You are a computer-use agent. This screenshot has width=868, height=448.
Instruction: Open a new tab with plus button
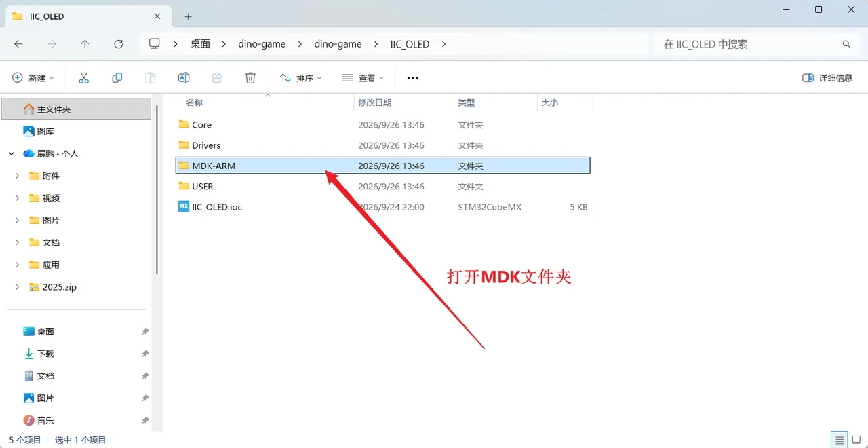coord(189,16)
